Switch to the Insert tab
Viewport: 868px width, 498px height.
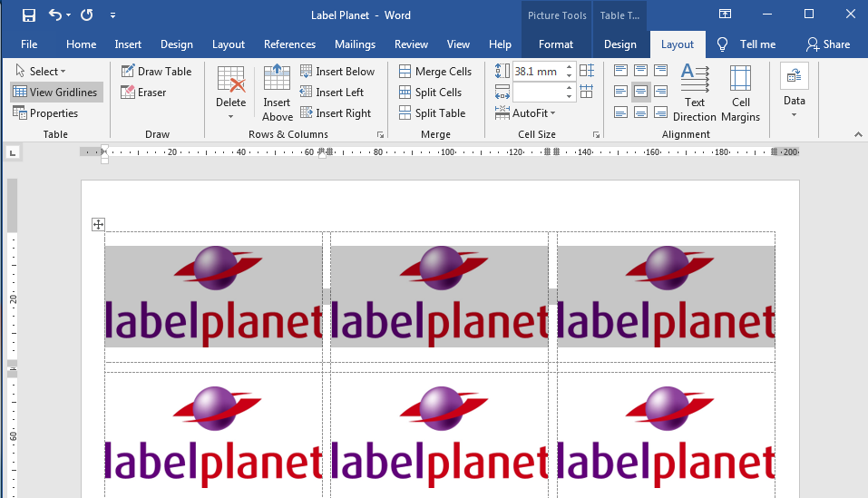128,44
